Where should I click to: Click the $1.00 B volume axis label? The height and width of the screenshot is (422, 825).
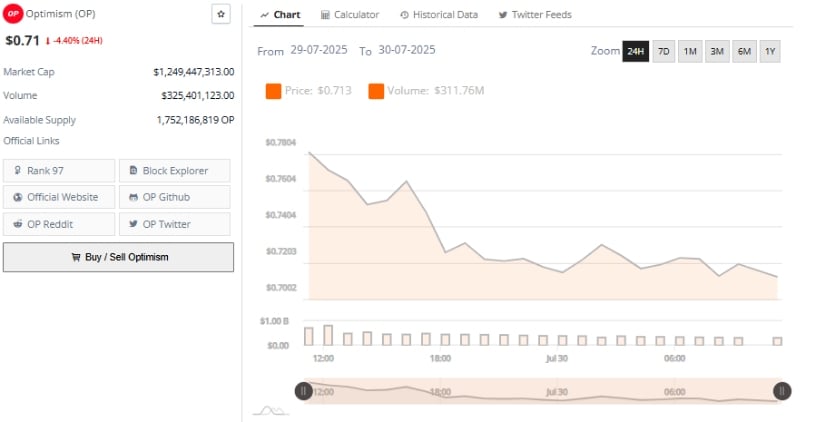click(x=274, y=321)
